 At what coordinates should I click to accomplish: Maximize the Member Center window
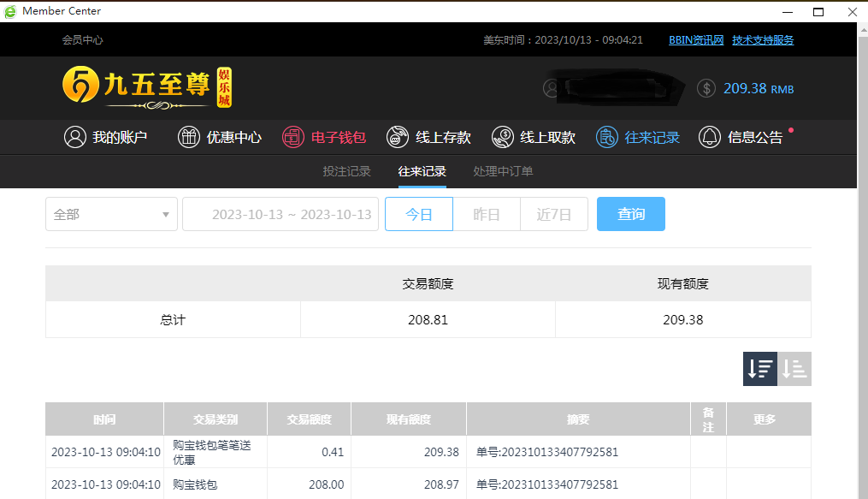coord(818,12)
